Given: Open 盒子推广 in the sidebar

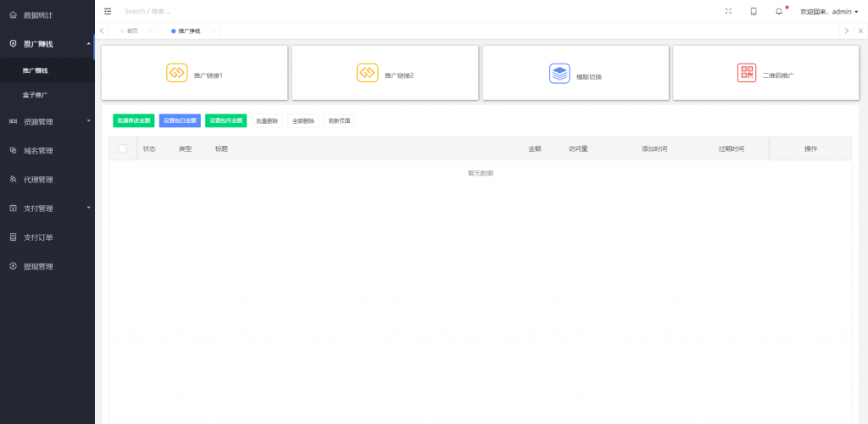Looking at the screenshot, I should tap(36, 95).
